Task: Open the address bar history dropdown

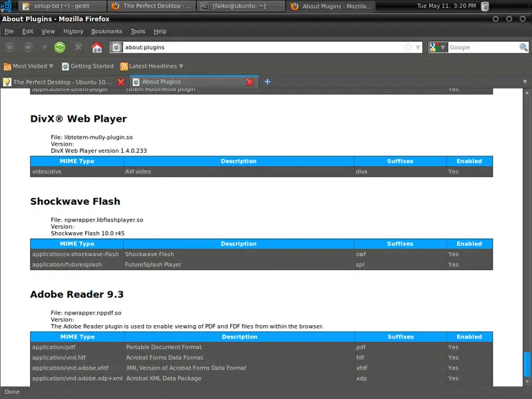Action: (x=418, y=47)
